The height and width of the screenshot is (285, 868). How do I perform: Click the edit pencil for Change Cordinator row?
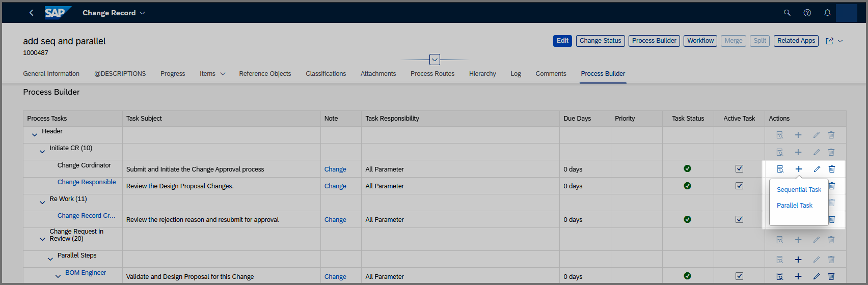click(817, 169)
